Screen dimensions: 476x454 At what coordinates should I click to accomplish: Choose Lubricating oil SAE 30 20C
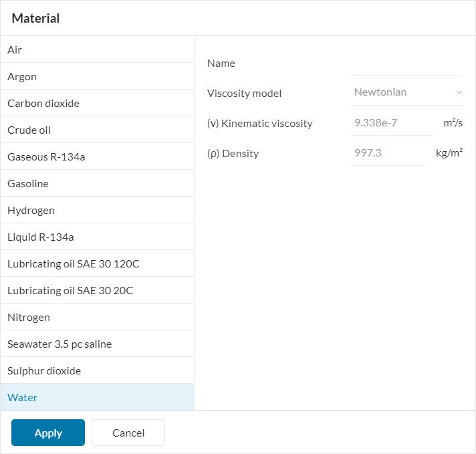point(97,291)
